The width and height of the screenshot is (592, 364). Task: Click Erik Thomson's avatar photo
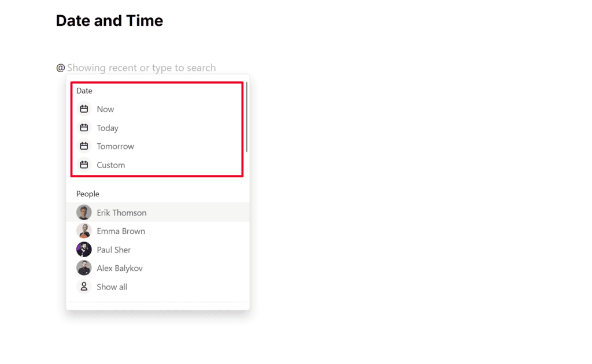click(84, 213)
